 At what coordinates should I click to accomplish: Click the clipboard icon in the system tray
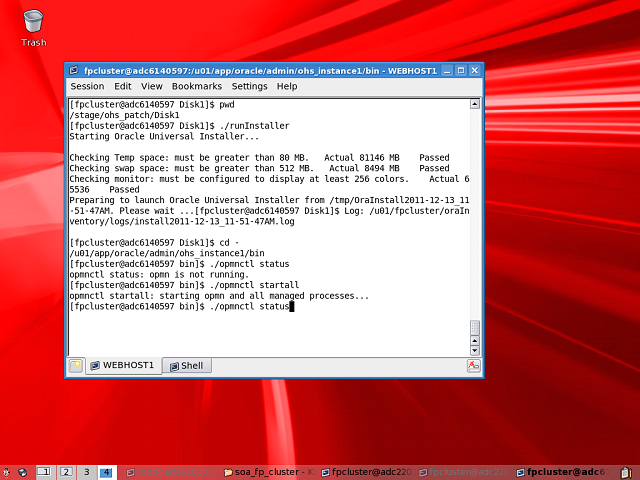[627, 473]
